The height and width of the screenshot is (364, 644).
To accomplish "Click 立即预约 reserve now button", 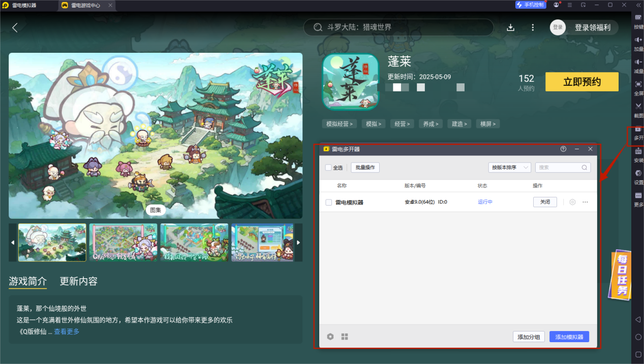I will click(x=582, y=82).
